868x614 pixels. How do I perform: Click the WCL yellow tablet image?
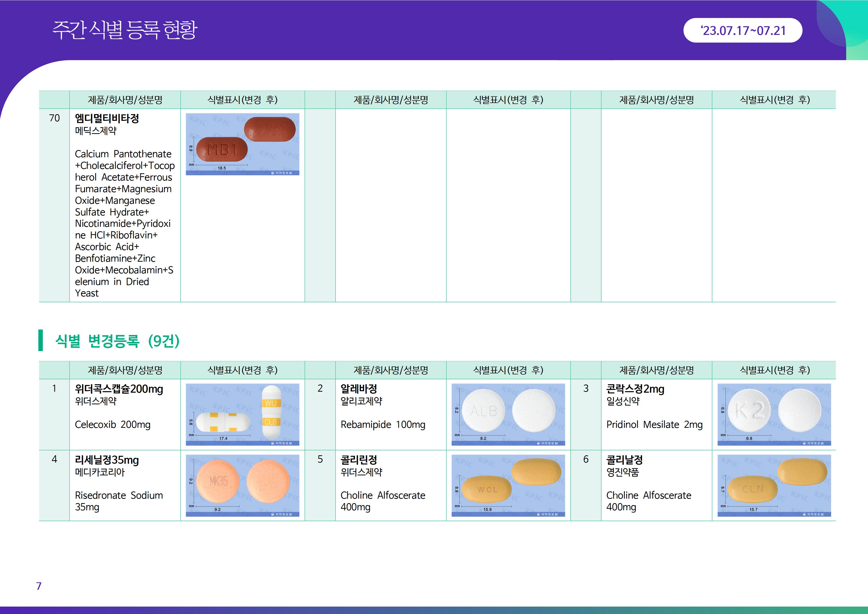[x=508, y=485]
